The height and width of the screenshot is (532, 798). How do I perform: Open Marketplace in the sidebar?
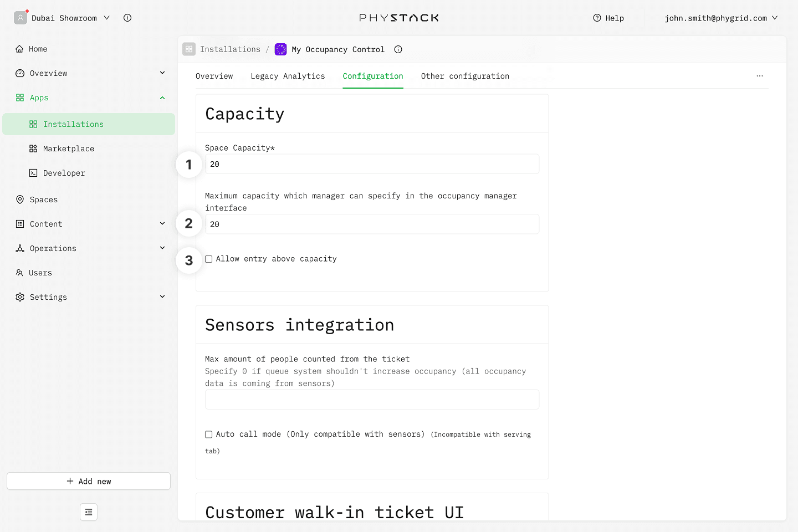[x=69, y=149]
